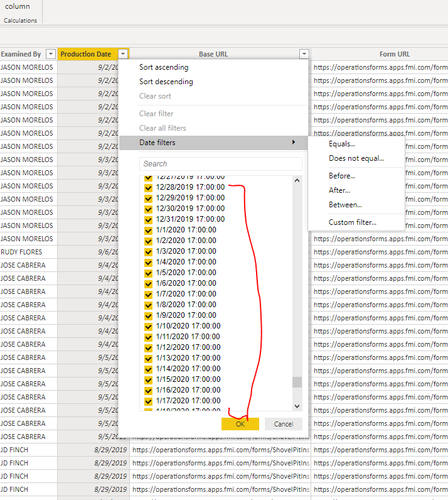Pick the Before... date filter
This screenshot has width=448, height=500.
(342, 176)
